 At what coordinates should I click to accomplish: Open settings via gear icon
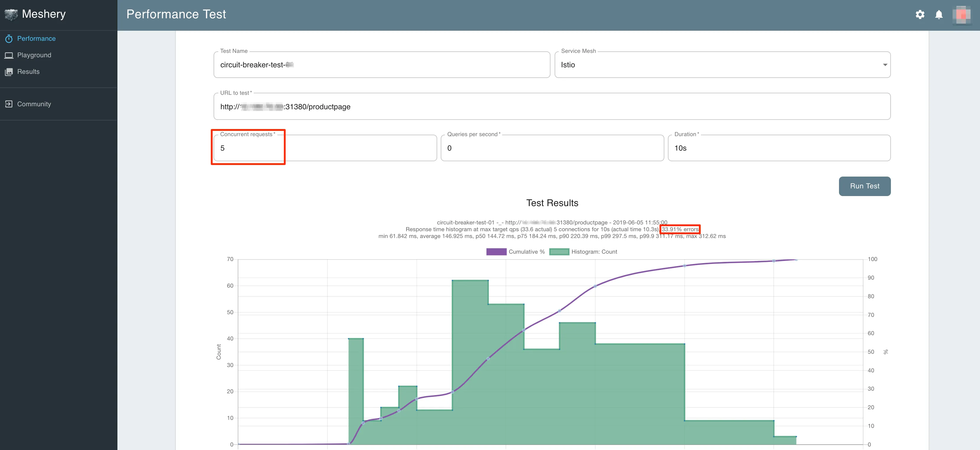click(x=920, y=14)
